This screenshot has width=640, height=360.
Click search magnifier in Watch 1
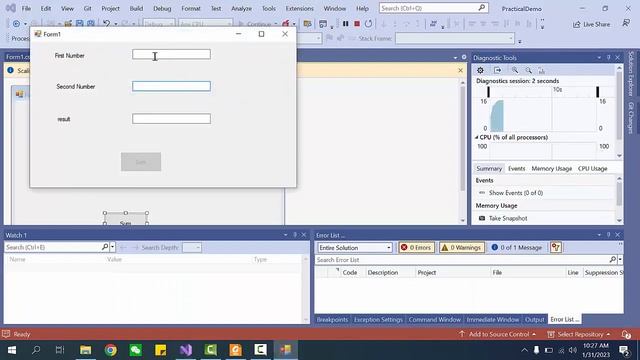[105, 247]
